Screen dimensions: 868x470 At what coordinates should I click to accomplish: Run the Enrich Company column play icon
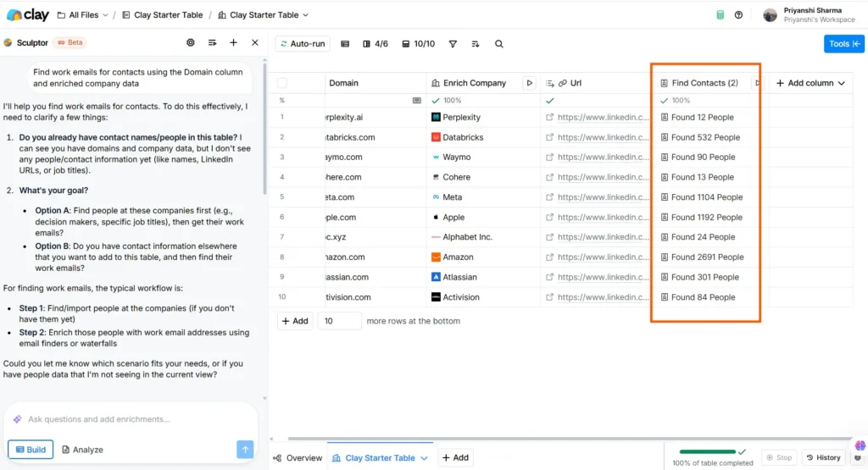coord(529,83)
